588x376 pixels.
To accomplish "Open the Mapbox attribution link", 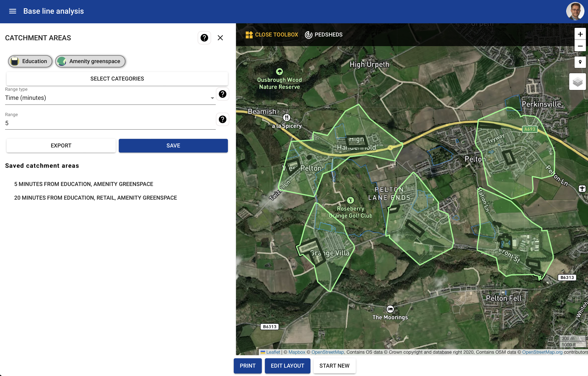I will pyautogui.click(x=297, y=352).
